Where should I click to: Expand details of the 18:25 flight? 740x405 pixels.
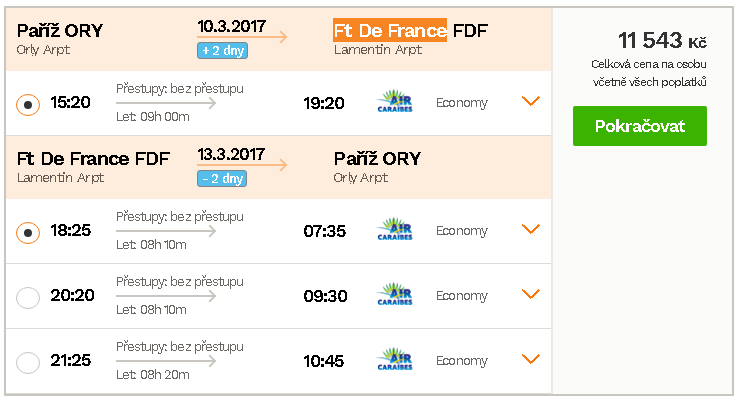530,228
